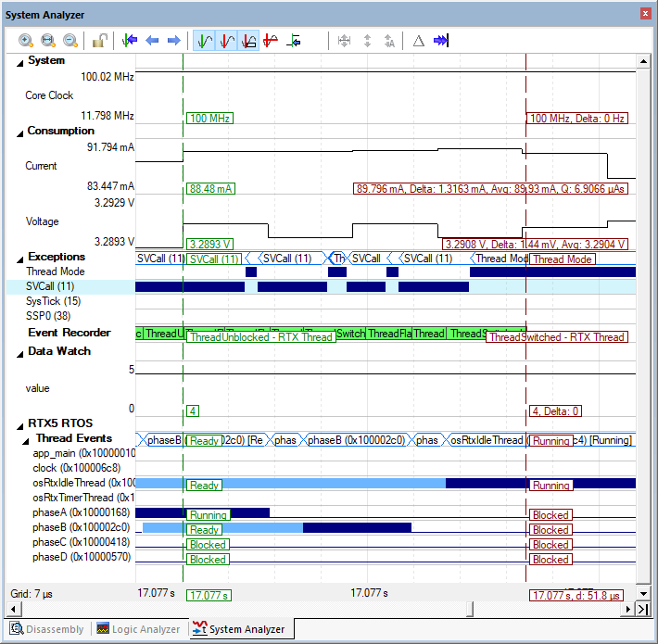
Task: Click the horizontal scrollbar left arrow
Action: coord(12,609)
